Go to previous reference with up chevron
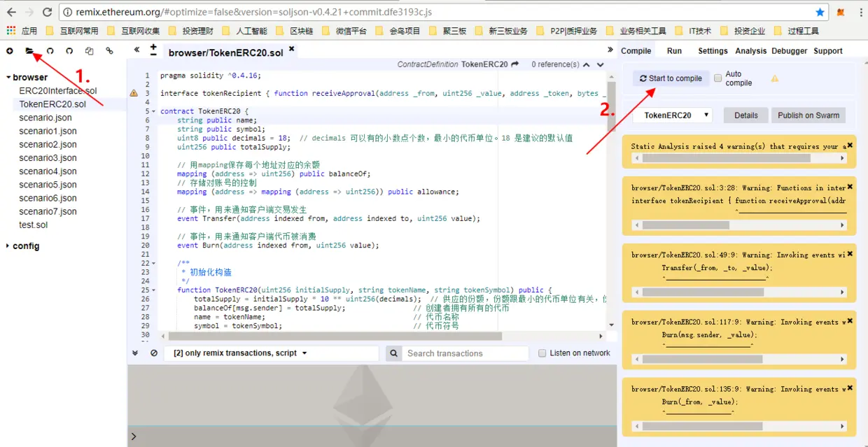Screen dimensions: 868x447 coord(587,64)
